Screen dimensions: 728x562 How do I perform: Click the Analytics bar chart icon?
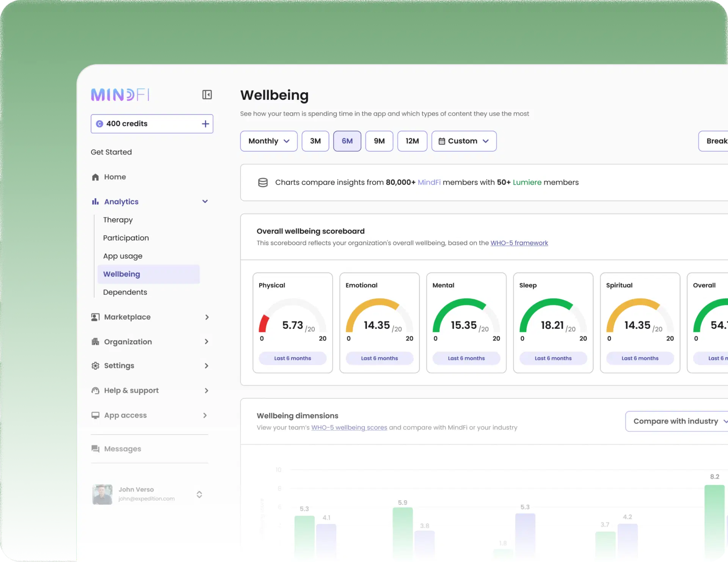[95, 201]
